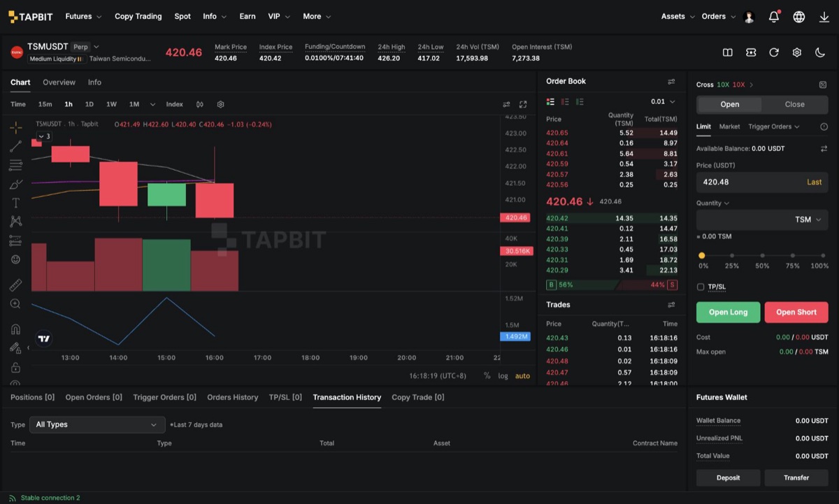Select the trend line drawing tool

[x=15, y=146]
